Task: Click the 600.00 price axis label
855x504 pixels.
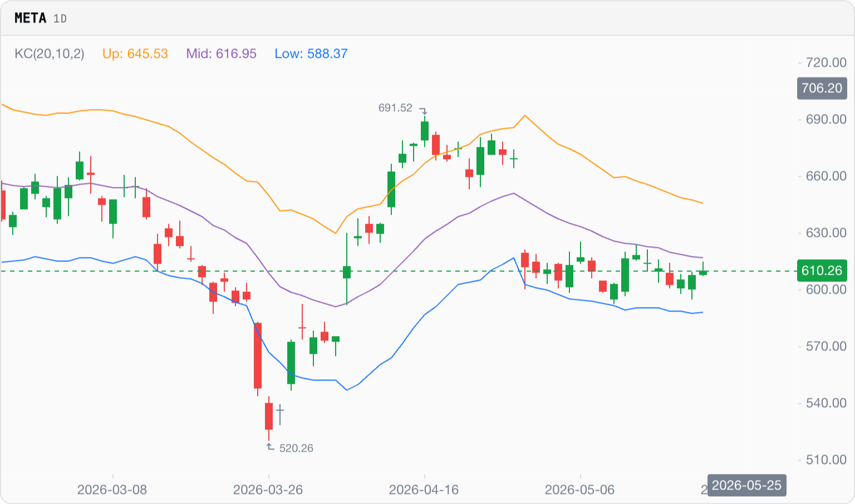Action: point(826,289)
